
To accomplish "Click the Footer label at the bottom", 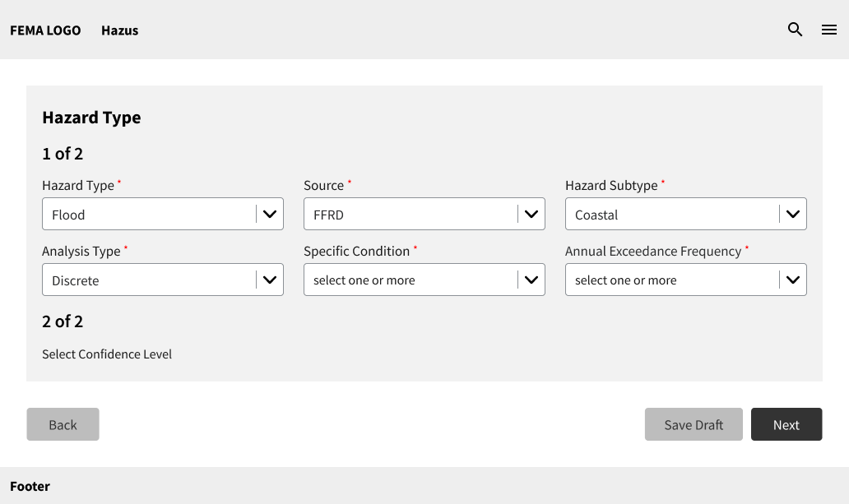I will coord(30,486).
